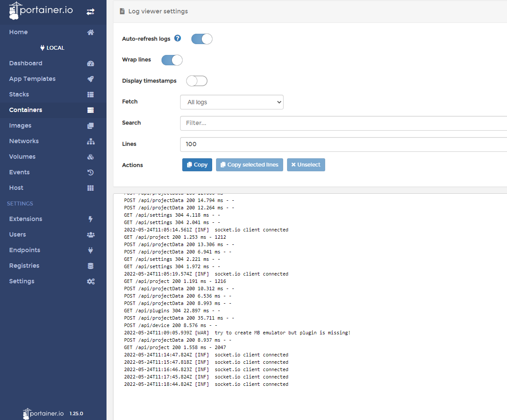Open the Fetch logs dropdown
Screen dimensions: 507x420
pyautogui.click(x=232, y=102)
